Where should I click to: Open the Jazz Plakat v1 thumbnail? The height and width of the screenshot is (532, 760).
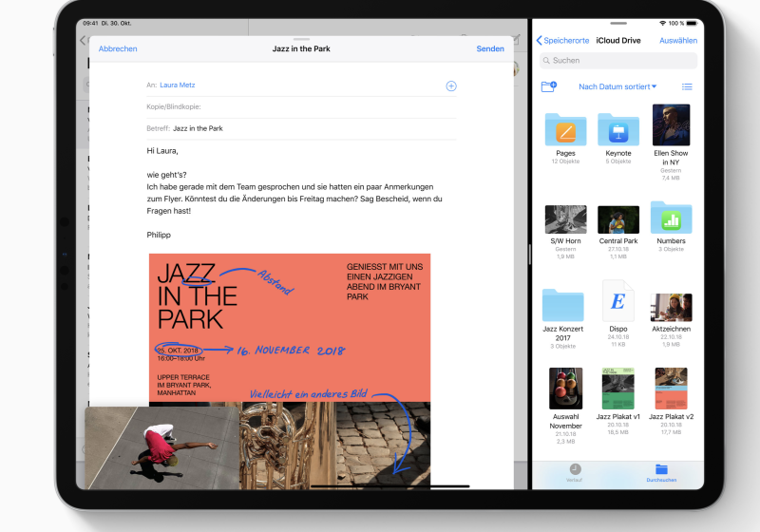618,389
